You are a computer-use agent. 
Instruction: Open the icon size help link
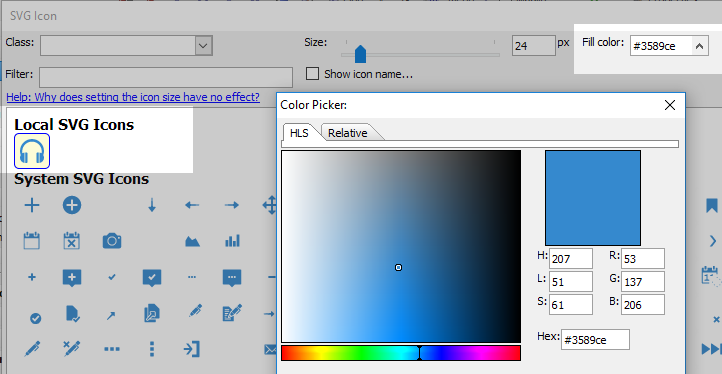pyautogui.click(x=133, y=97)
